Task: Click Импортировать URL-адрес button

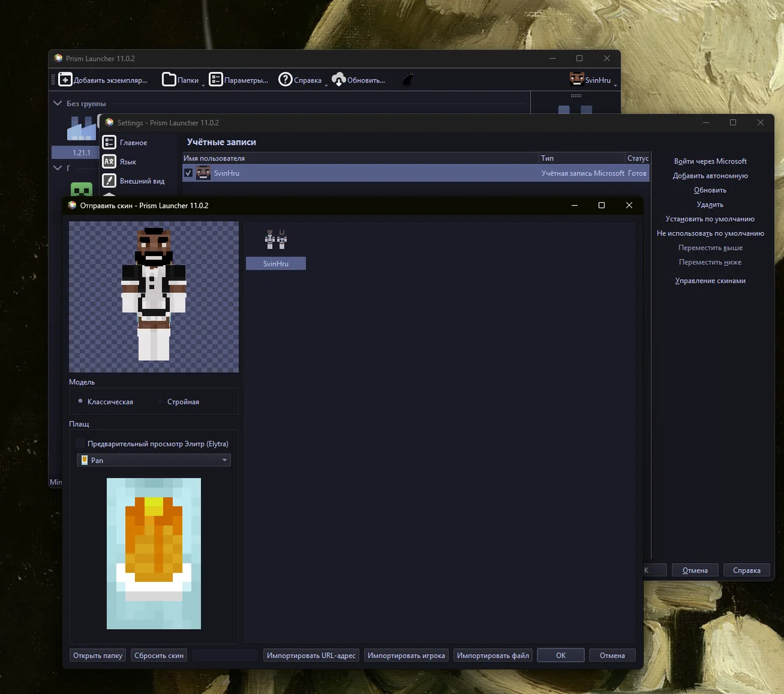Action: point(311,655)
